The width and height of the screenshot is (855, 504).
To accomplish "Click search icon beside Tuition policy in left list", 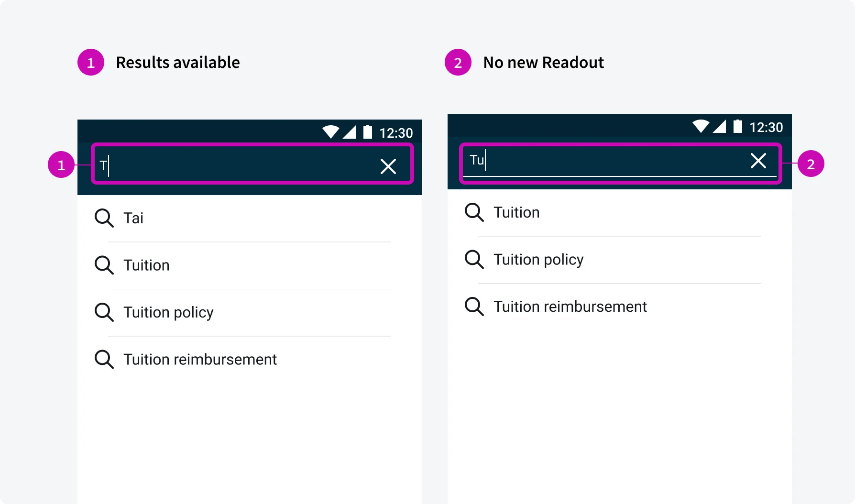I will point(104,312).
